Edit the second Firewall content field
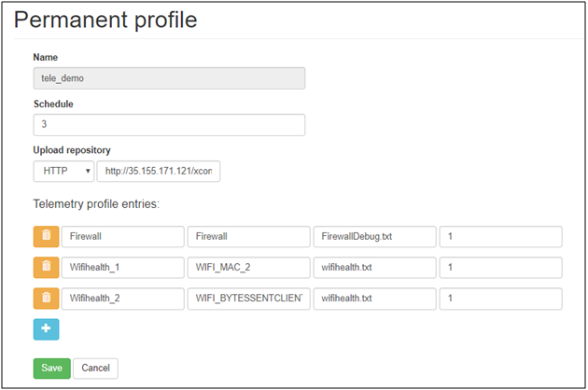The image size is (588, 390). [248, 237]
